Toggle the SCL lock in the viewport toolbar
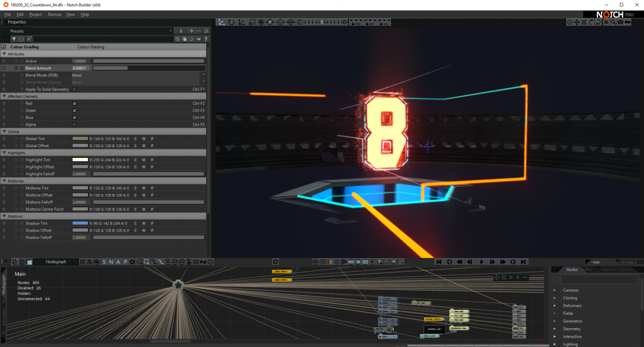Screen dimensions: 644x347 pyautogui.click(x=384, y=23)
